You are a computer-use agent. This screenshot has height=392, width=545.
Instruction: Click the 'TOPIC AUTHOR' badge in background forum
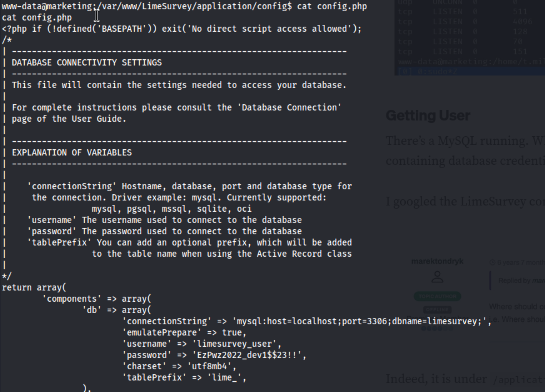[x=437, y=296]
